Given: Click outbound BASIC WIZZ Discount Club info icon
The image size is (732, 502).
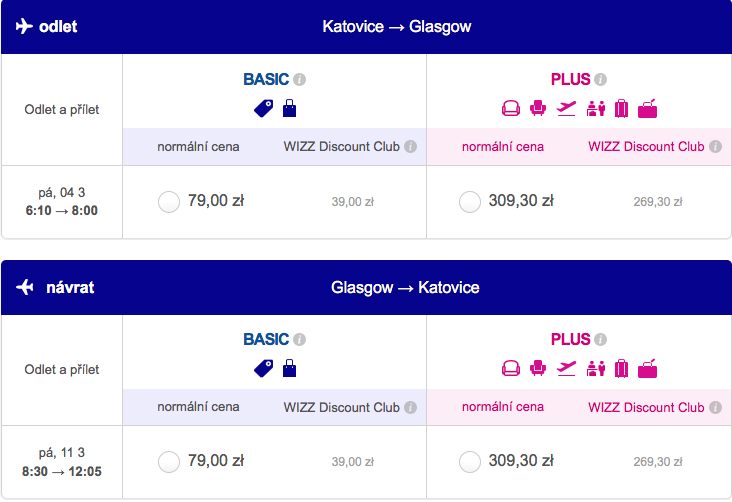Looking at the screenshot, I should (410, 147).
